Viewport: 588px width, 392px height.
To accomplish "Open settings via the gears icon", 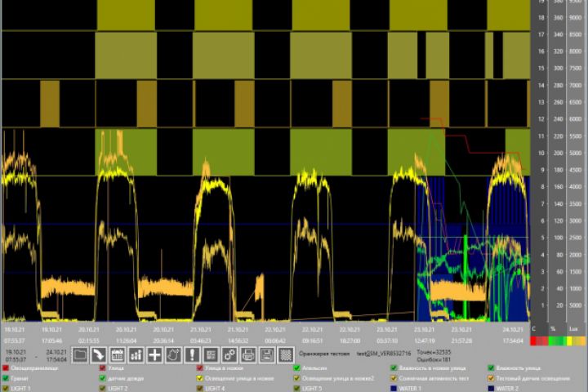I will point(229,355).
